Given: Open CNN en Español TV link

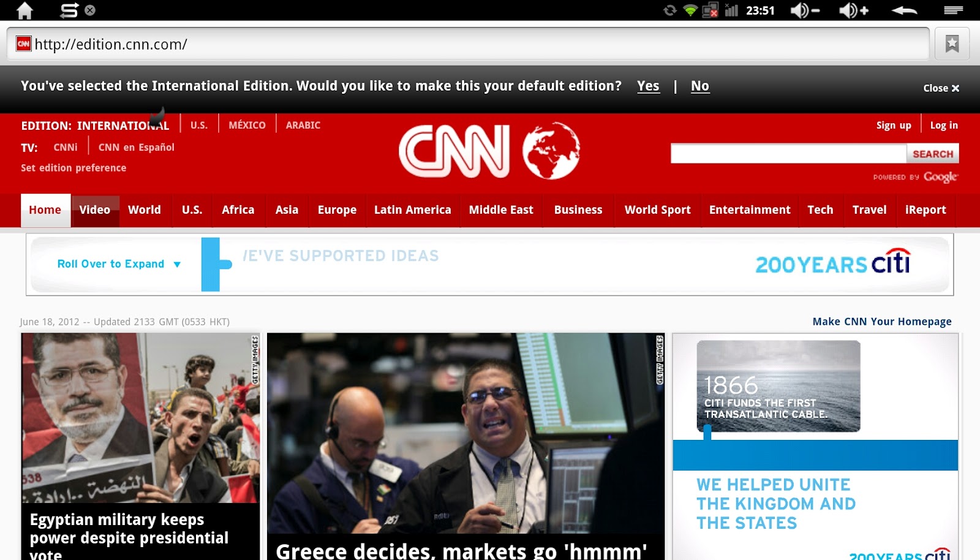Looking at the screenshot, I should point(137,147).
